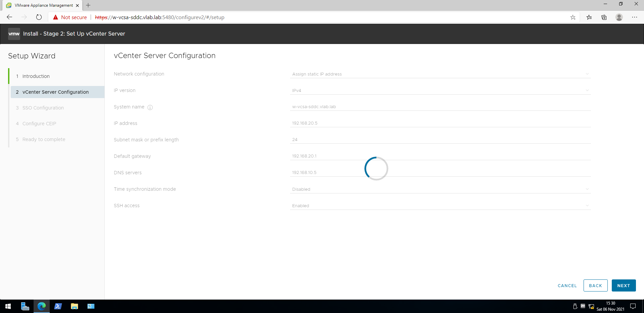Open a new browser tab
The width and height of the screenshot is (644, 313).
click(88, 5)
